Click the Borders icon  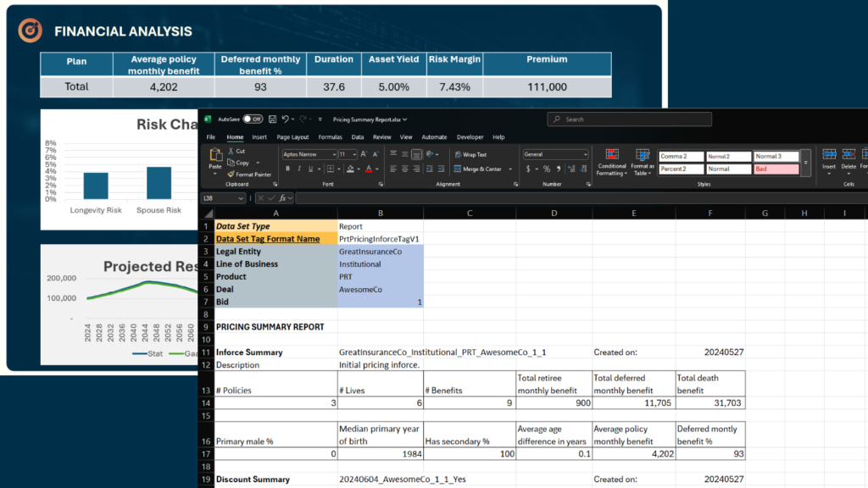(331, 169)
